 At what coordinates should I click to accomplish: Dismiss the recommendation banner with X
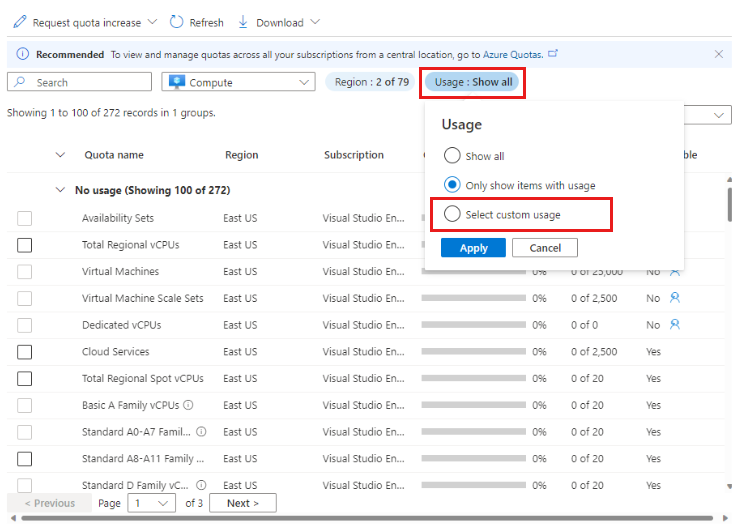tap(718, 54)
